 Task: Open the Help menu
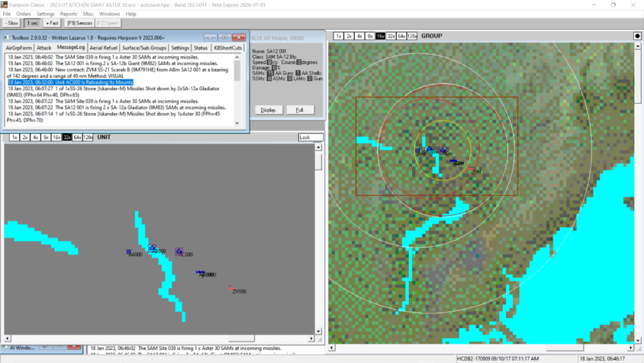[x=131, y=14]
